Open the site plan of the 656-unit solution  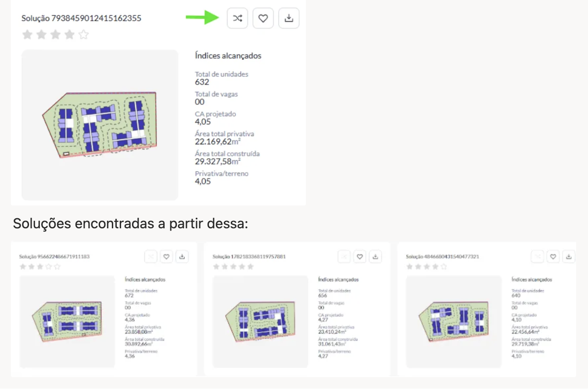(260, 321)
